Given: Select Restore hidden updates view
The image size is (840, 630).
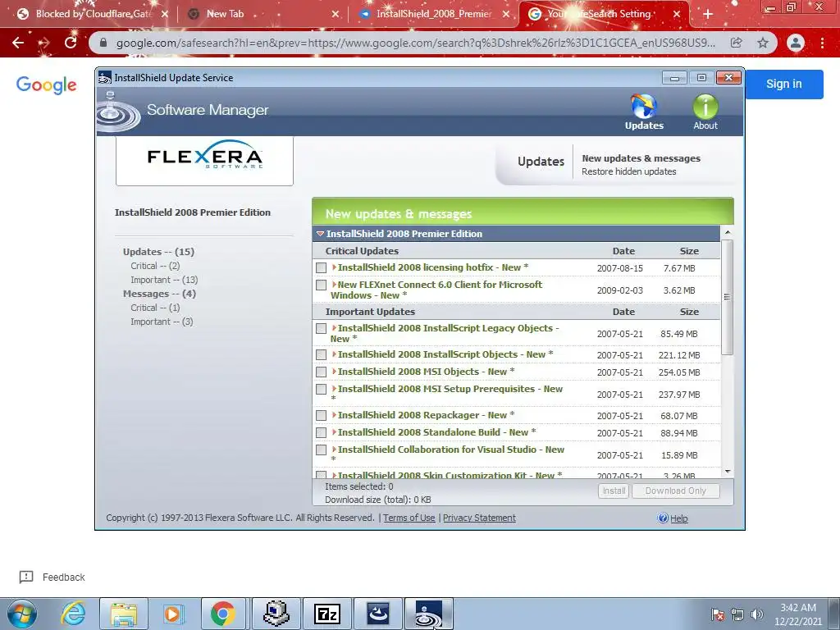Looking at the screenshot, I should 629,171.
